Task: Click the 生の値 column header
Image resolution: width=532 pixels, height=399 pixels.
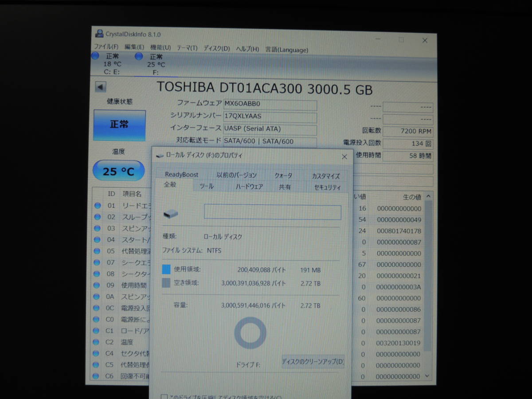Action: (412, 197)
